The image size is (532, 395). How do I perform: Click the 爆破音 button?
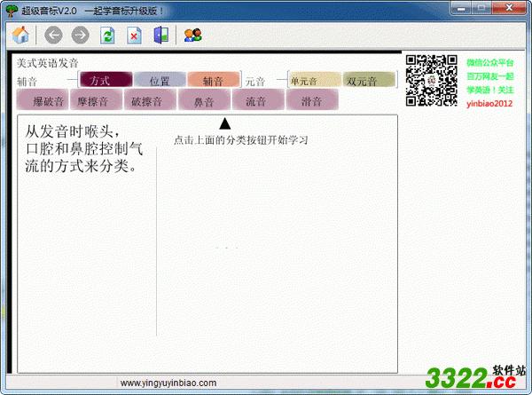pos(43,100)
